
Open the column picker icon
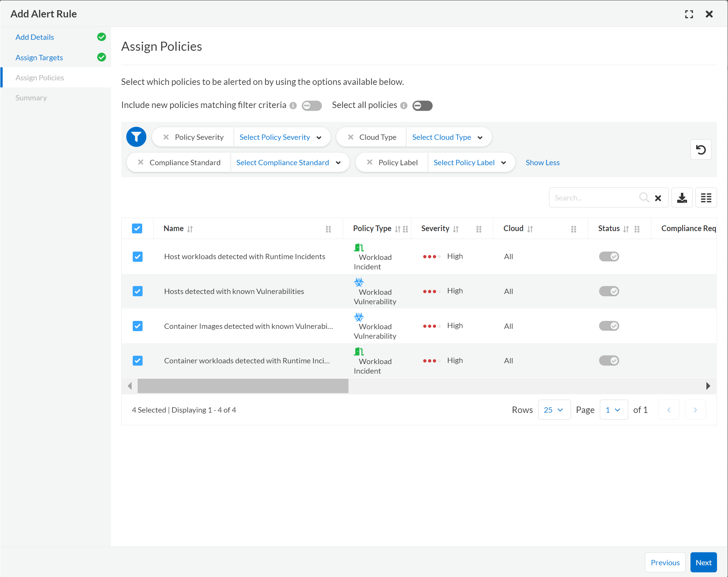click(x=706, y=198)
